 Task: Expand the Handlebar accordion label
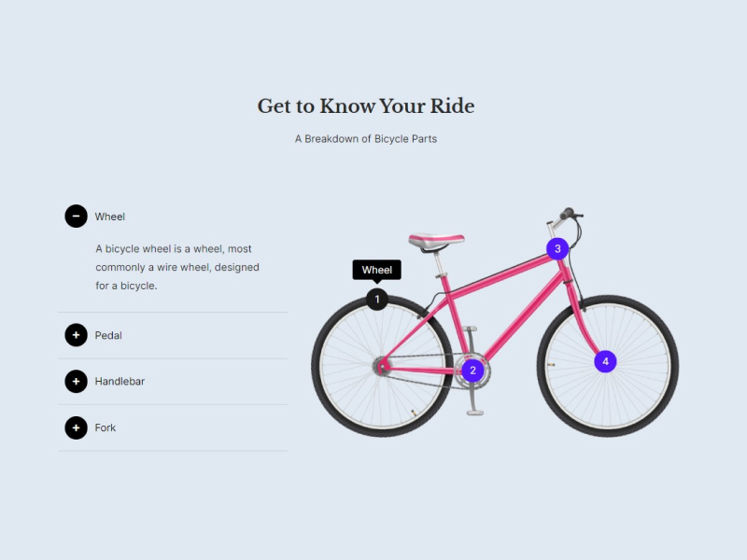tap(120, 382)
